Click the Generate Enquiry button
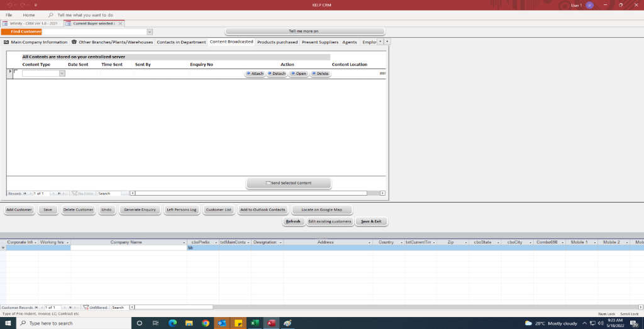The height and width of the screenshot is (329, 644). click(x=140, y=209)
